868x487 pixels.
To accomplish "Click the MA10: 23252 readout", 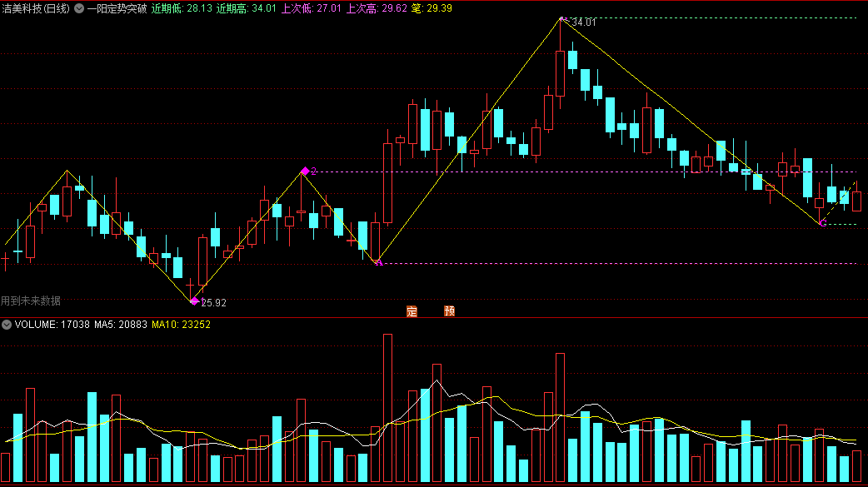I will [x=181, y=325].
